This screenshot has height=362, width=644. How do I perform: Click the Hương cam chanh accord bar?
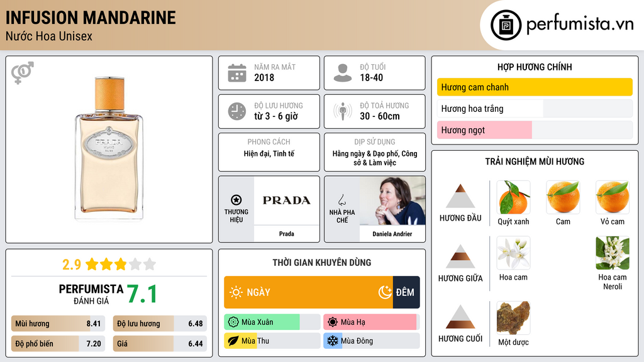coord(535,87)
